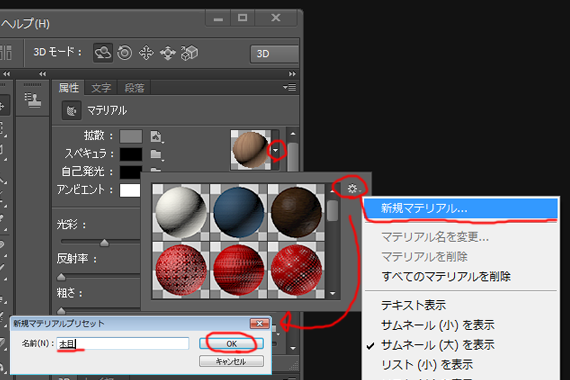Image resolution: width=570 pixels, height=380 pixels.
Task: Click the stamp-like panel icon in dock
Action: click(33, 100)
